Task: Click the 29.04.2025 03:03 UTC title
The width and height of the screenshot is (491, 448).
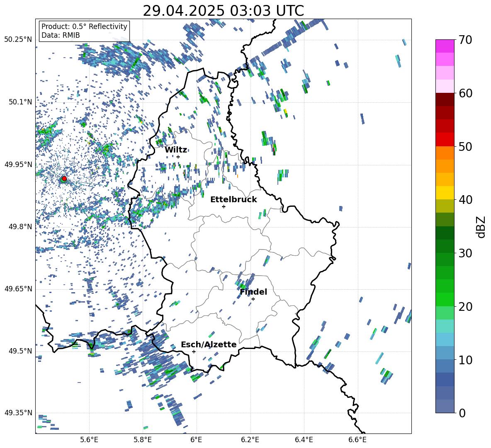Action: 223,11
